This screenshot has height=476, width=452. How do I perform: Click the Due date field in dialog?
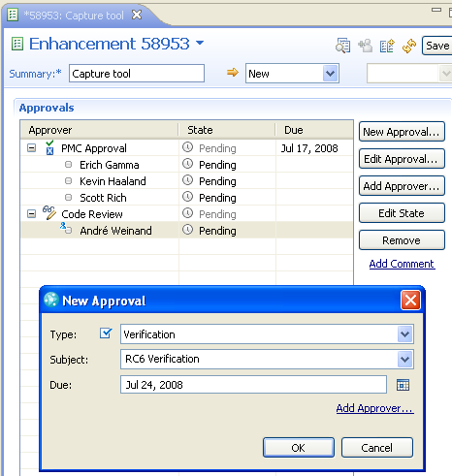tap(253, 385)
